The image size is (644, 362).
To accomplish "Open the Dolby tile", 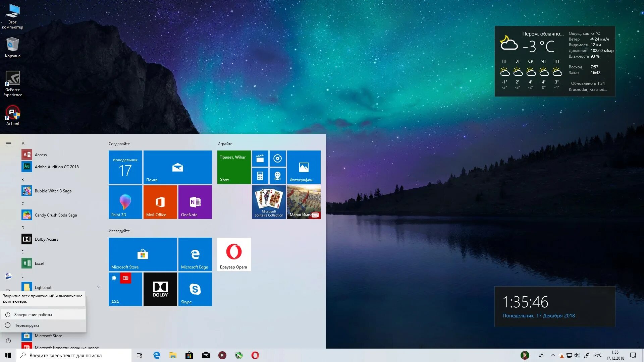I will [x=160, y=289].
